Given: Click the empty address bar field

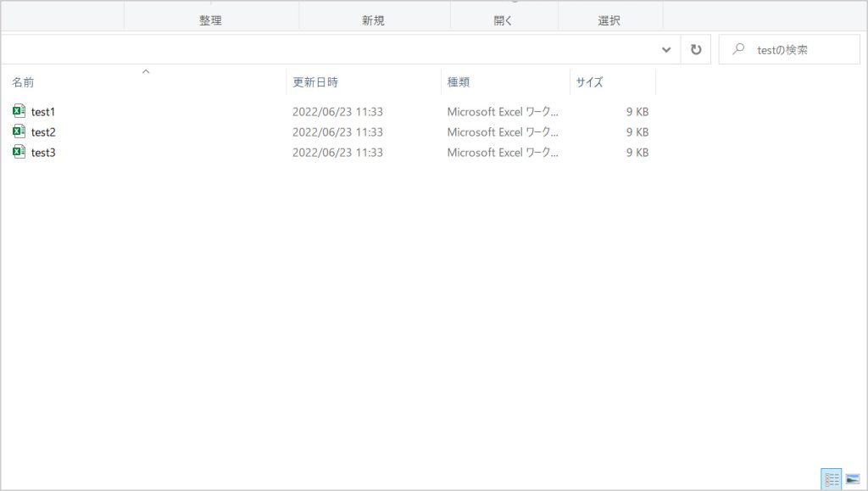Looking at the screenshot, I should pyautogui.click(x=331, y=50).
